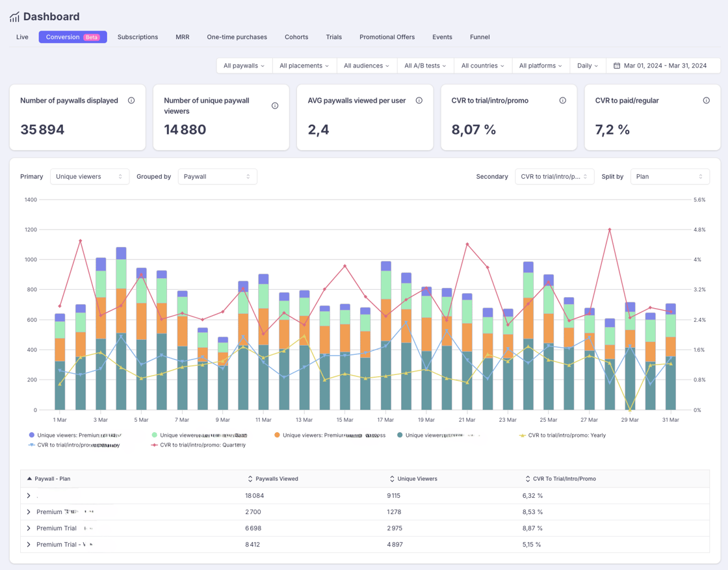
Task: Sort table by Paywalls Viewed column icon
Action: (x=250, y=479)
